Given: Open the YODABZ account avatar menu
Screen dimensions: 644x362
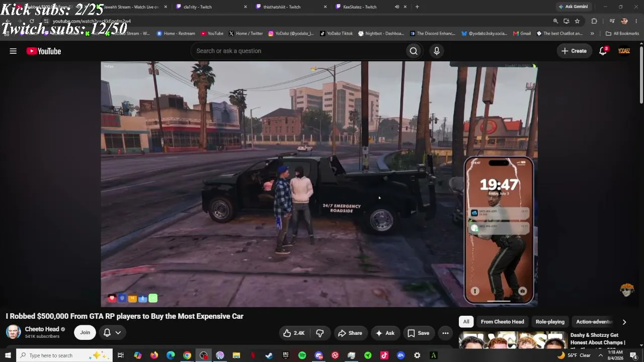Looking at the screenshot, I should point(624,51).
